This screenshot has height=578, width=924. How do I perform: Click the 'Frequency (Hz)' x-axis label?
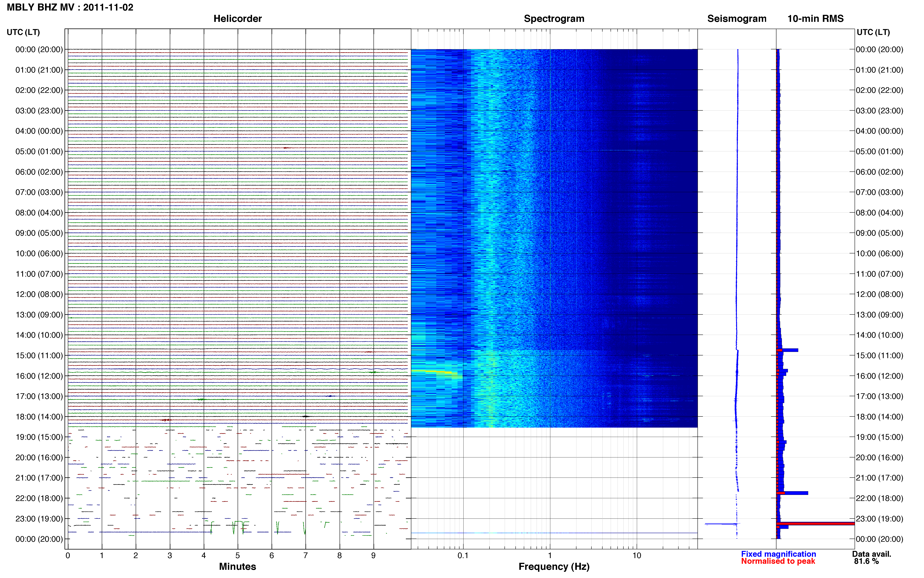click(554, 566)
